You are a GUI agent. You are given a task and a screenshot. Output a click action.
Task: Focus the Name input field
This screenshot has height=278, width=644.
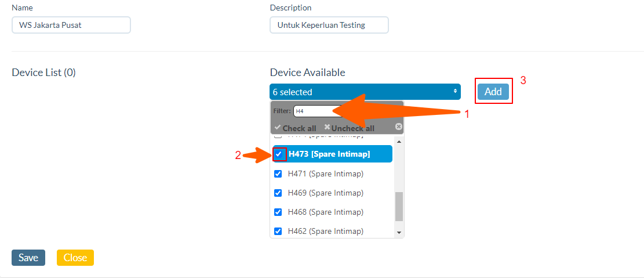click(71, 25)
